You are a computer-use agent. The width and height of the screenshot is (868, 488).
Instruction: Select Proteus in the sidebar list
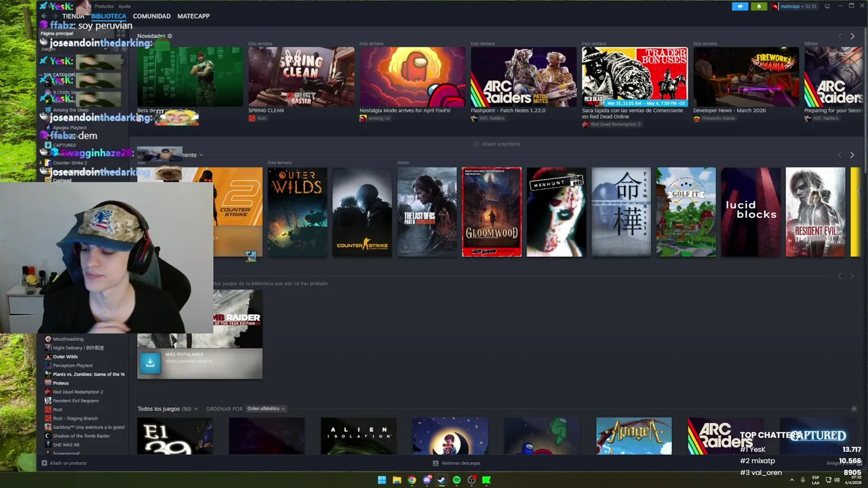[60, 383]
